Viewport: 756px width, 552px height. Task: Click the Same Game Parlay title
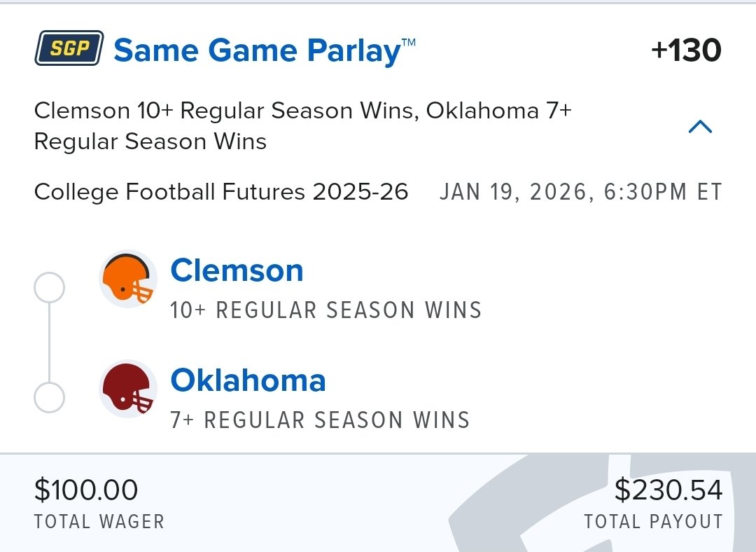264,50
